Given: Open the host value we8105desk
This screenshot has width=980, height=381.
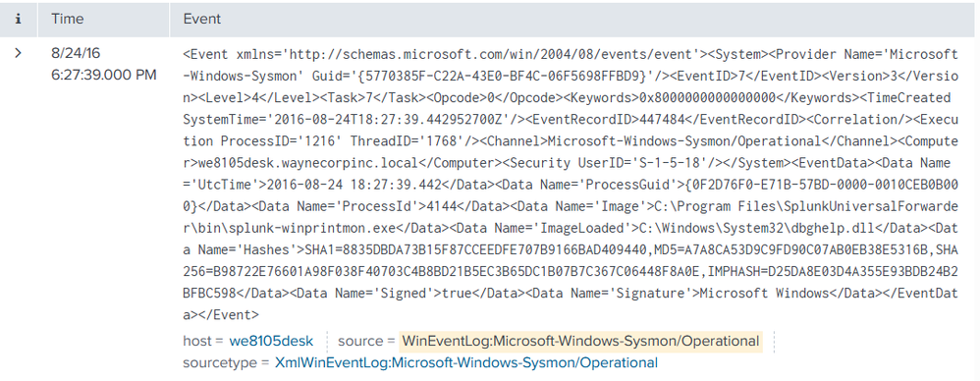Looking at the screenshot, I should coord(271,341).
